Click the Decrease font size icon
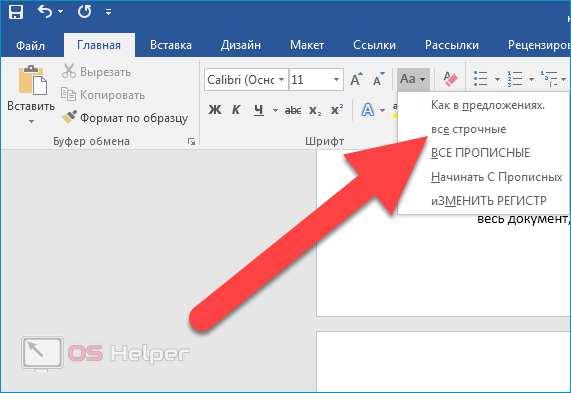The height and width of the screenshot is (393, 571). pyautogui.click(x=379, y=79)
